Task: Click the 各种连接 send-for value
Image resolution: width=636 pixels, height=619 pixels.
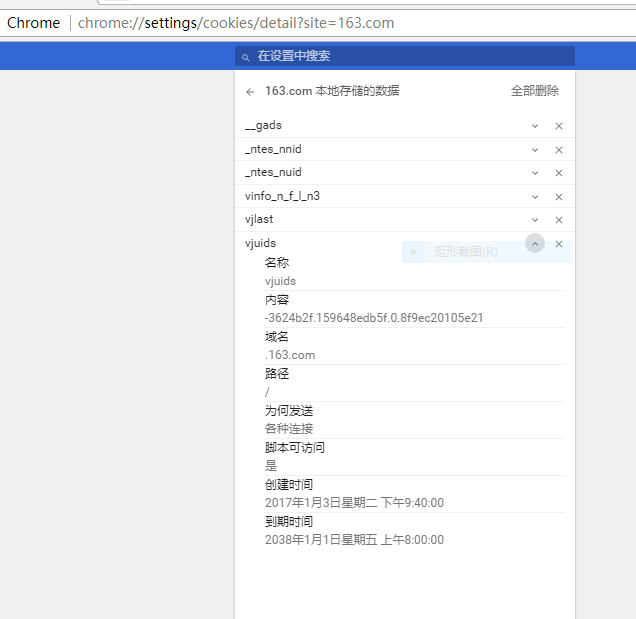Action: (289, 429)
